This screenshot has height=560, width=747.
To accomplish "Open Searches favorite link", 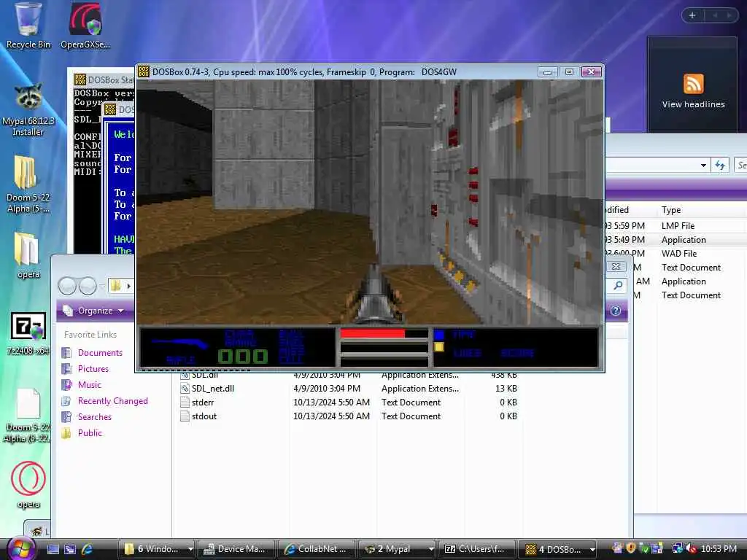I will pyautogui.click(x=94, y=416).
